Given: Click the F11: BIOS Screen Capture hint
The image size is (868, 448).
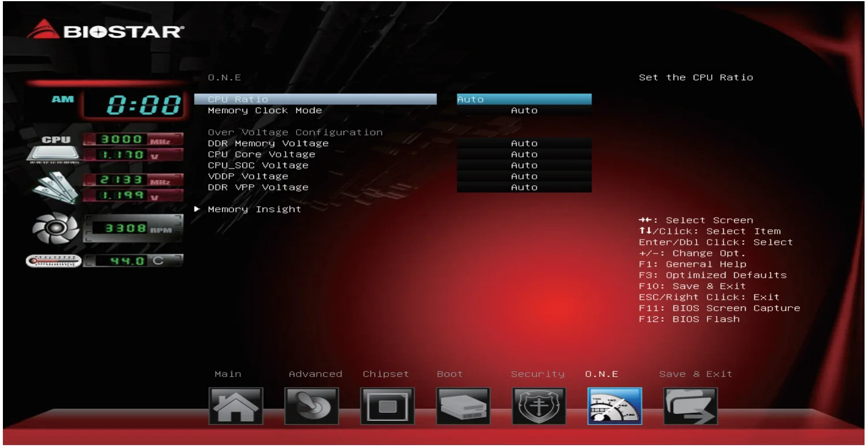Looking at the screenshot, I should pyautogui.click(x=720, y=308).
